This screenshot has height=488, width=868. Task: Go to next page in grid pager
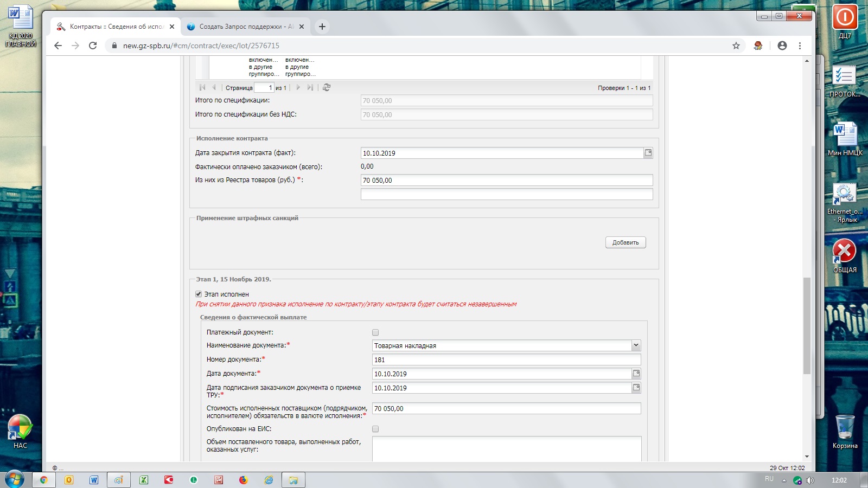[298, 87]
